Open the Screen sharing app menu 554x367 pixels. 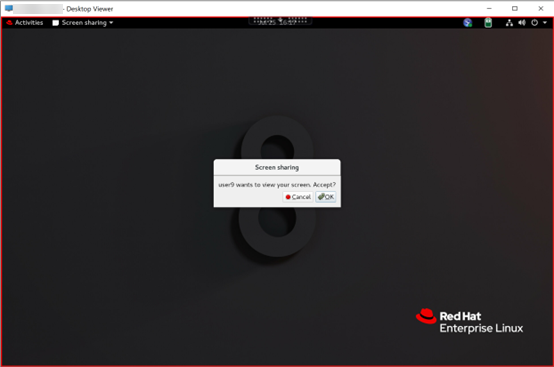83,23
